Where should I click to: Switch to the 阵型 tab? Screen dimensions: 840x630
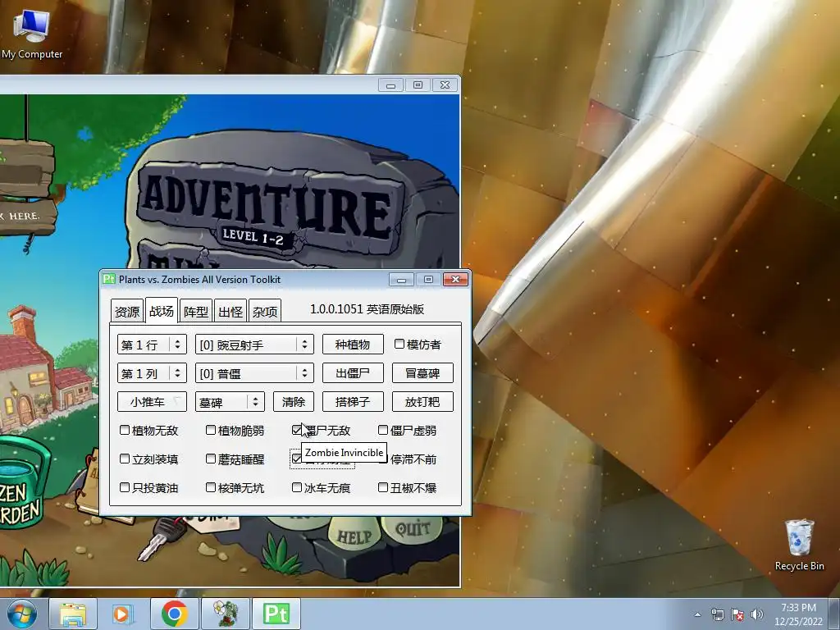(195, 311)
